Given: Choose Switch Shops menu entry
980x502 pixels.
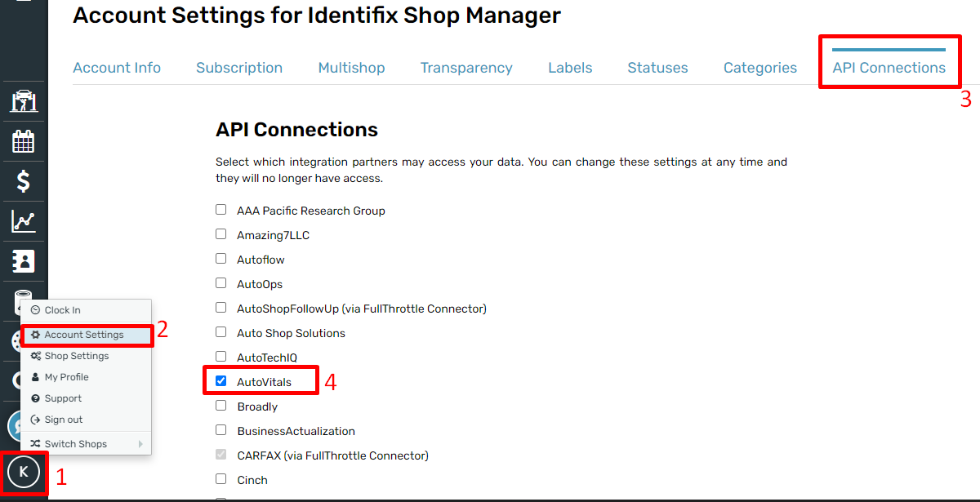Looking at the screenshot, I should tap(86, 444).
